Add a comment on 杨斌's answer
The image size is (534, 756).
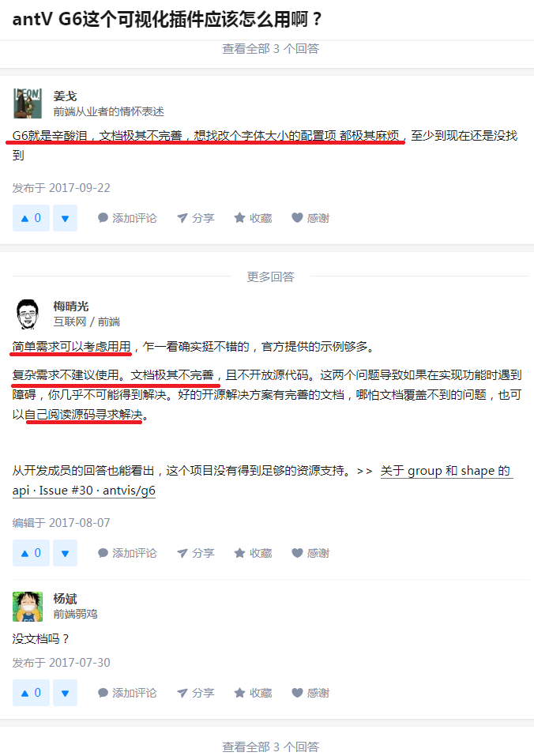pyautogui.click(x=127, y=693)
